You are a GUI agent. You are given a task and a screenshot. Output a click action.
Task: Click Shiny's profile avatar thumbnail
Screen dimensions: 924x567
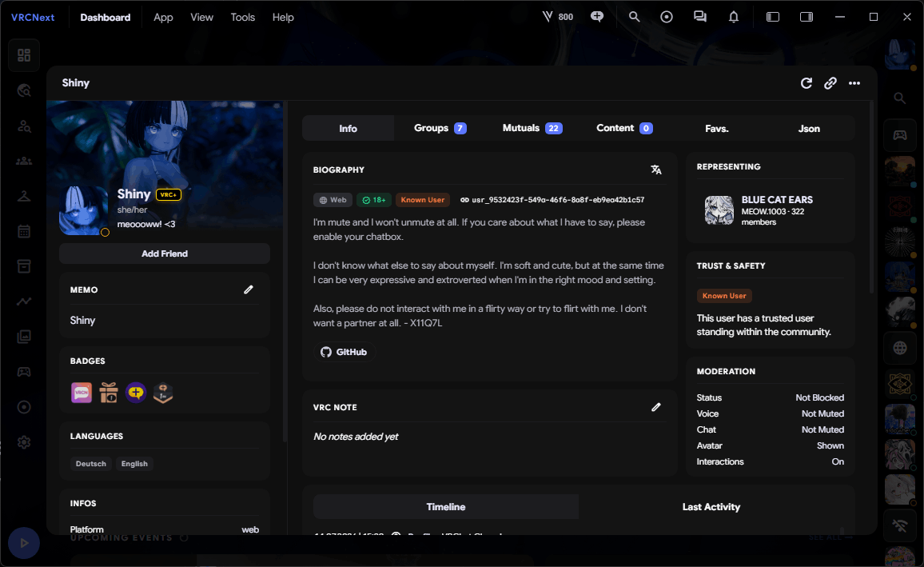(84, 210)
